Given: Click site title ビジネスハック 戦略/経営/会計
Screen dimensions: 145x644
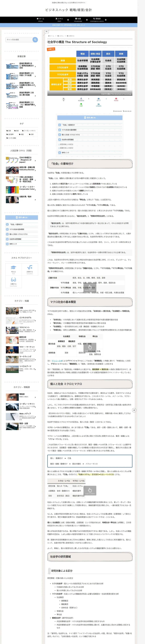Looking at the screenshot, I should pyautogui.click(x=68, y=10).
